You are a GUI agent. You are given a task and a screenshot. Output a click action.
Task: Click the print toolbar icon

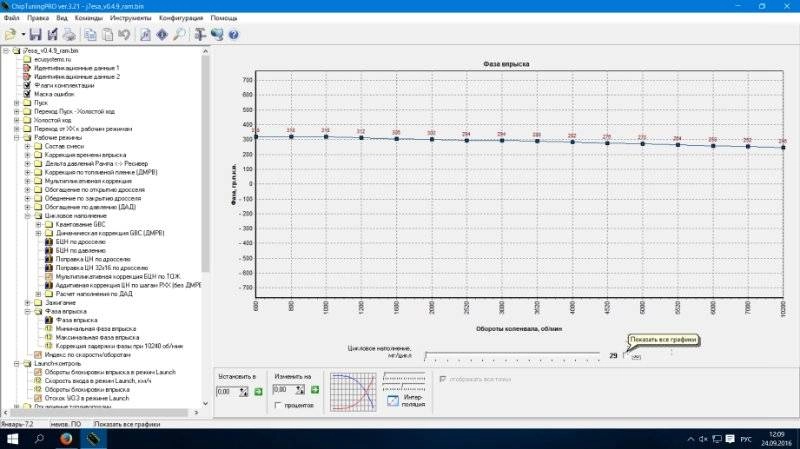coord(69,35)
